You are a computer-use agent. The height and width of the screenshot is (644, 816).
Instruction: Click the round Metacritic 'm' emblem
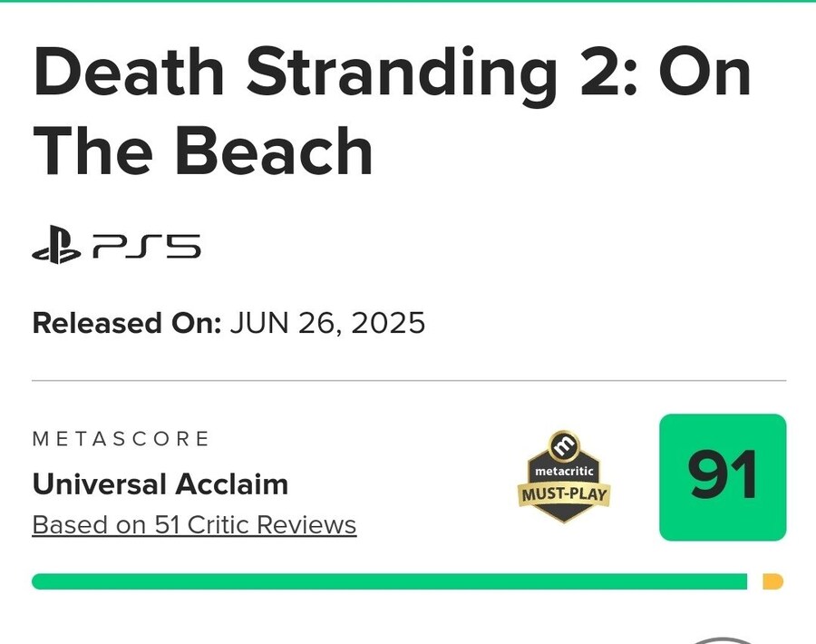pos(564,445)
